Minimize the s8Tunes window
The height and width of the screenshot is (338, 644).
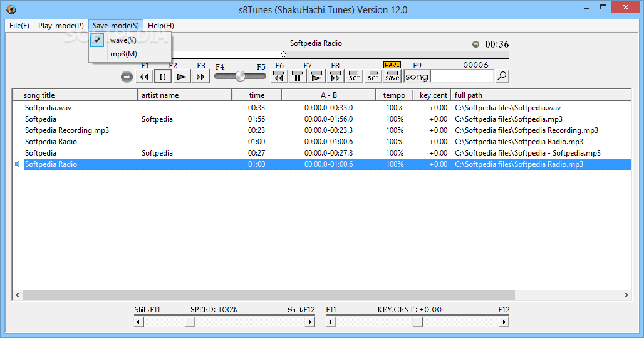[586, 8]
